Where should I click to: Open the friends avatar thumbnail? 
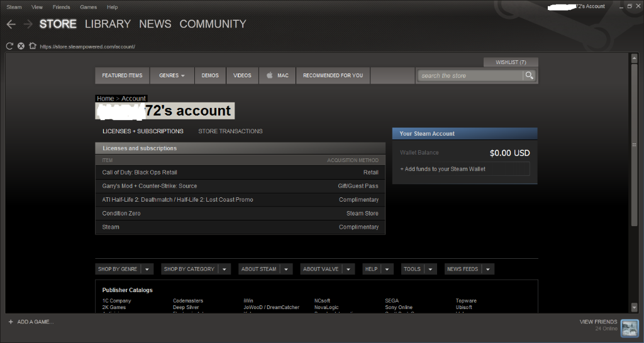pyautogui.click(x=630, y=328)
